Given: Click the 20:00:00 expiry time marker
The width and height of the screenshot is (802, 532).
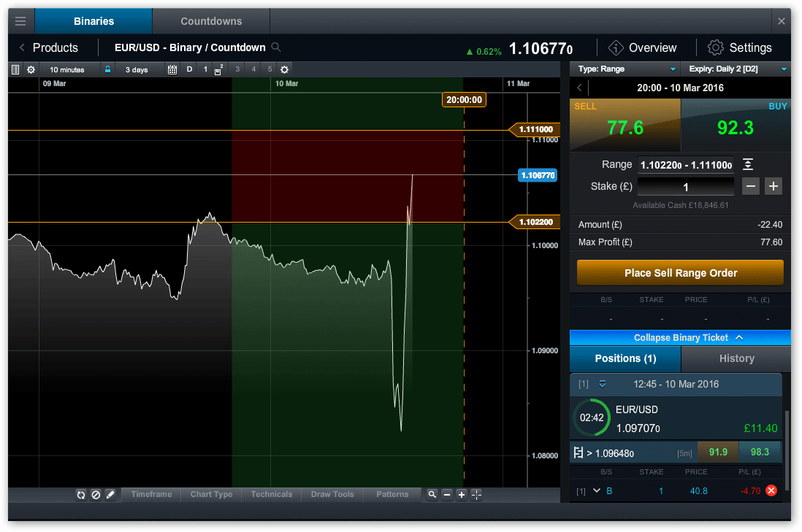Looking at the screenshot, I should click(464, 100).
